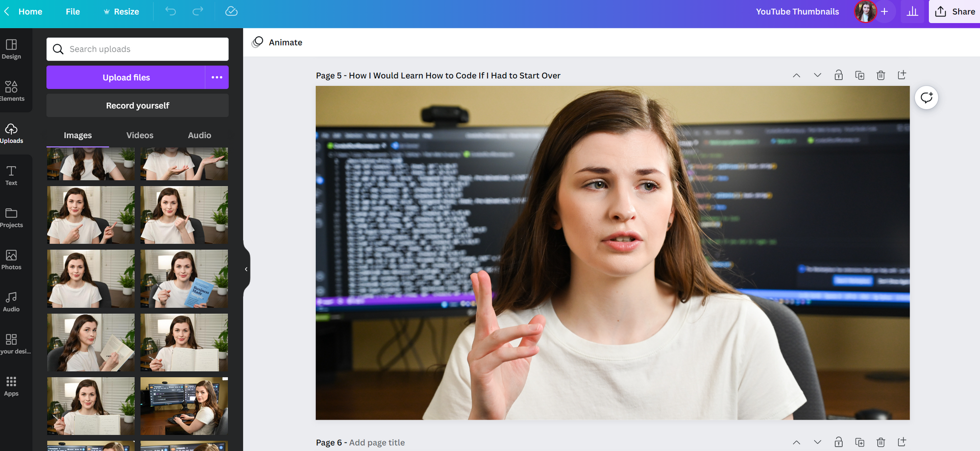Switch to the Images tab

(78, 135)
